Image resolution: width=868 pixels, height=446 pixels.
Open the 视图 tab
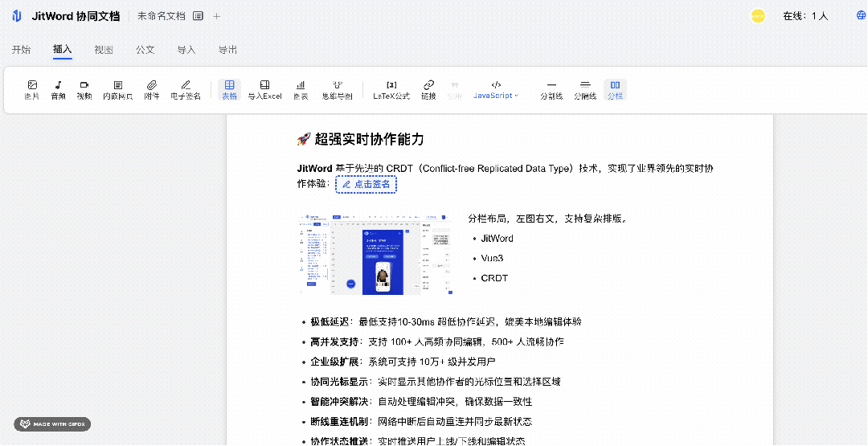point(104,50)
